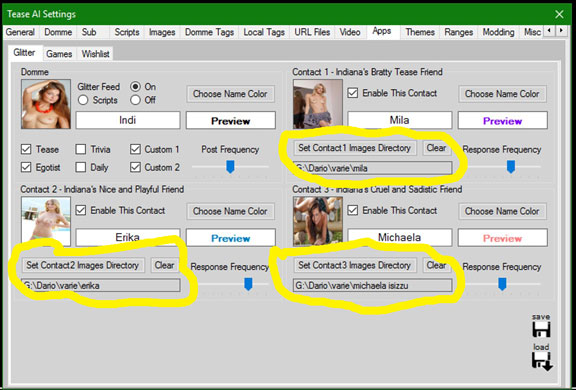This screenshot has height=390, width=576.
Task: Uncheck Enable This Contact for Contact 2
Action: [x=81, y=210]
